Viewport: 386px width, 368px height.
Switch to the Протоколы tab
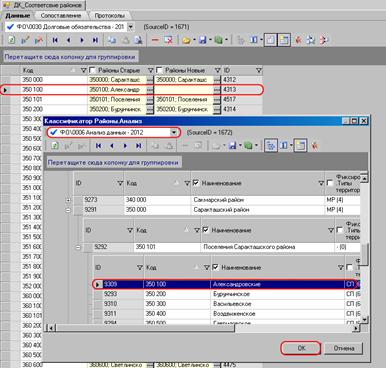pos(109,15)
